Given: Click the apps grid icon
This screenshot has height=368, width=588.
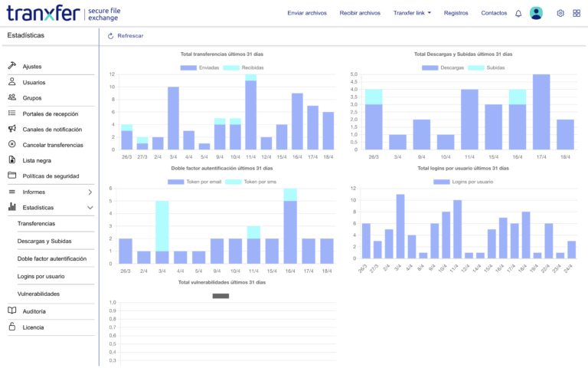Looking at the screenshot, I should pos(577,13).
